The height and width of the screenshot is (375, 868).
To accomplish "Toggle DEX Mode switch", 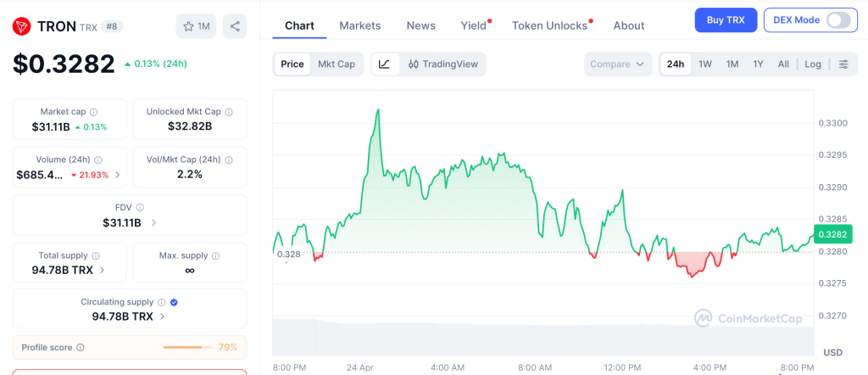I will point(837,20).
